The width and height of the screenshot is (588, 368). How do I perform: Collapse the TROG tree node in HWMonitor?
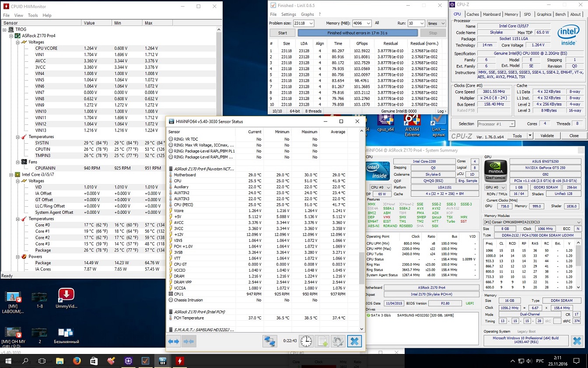[5, 29]
